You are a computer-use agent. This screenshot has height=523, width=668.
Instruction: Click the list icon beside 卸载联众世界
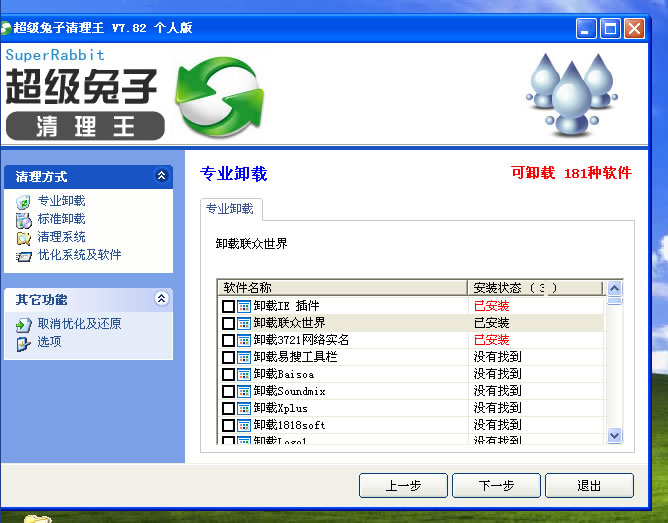click(x=244, y=323)
